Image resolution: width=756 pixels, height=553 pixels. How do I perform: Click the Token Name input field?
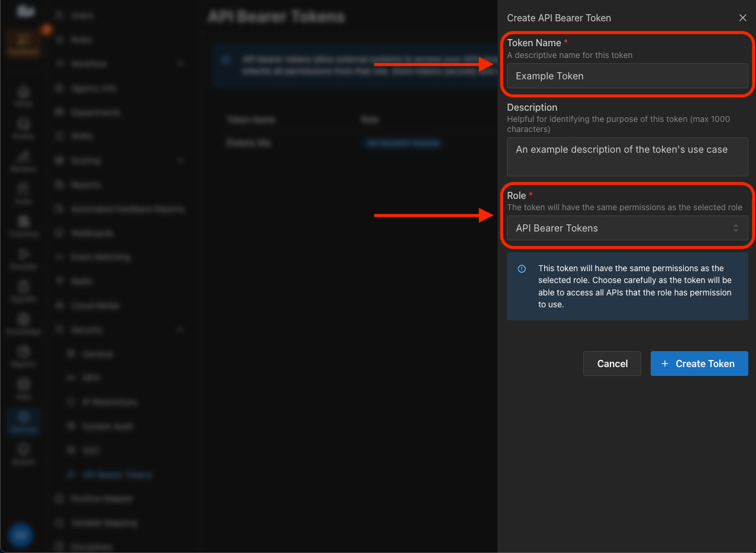pos(627,76)
